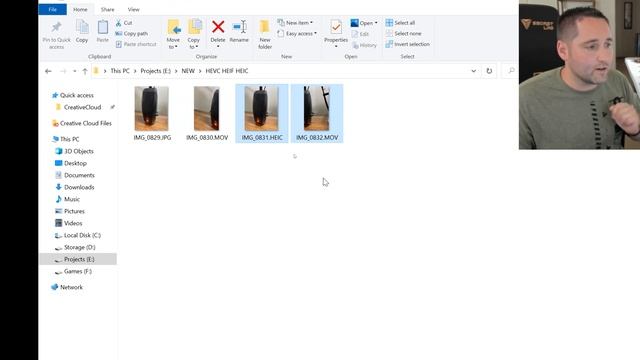Open Quick access in the navigation pane
This screenshot has width=640, height=360.
tap(77, 95)
